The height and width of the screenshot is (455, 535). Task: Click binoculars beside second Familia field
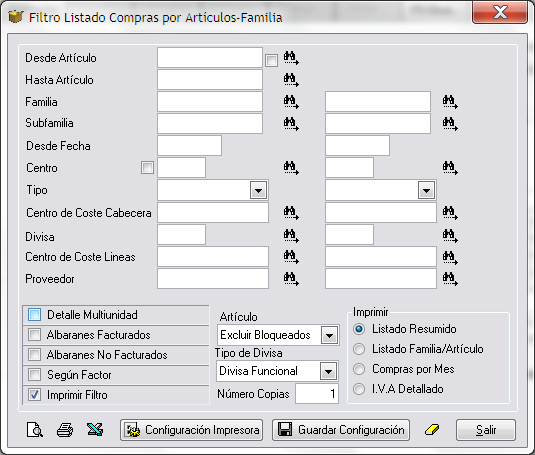tap(450, 102)
